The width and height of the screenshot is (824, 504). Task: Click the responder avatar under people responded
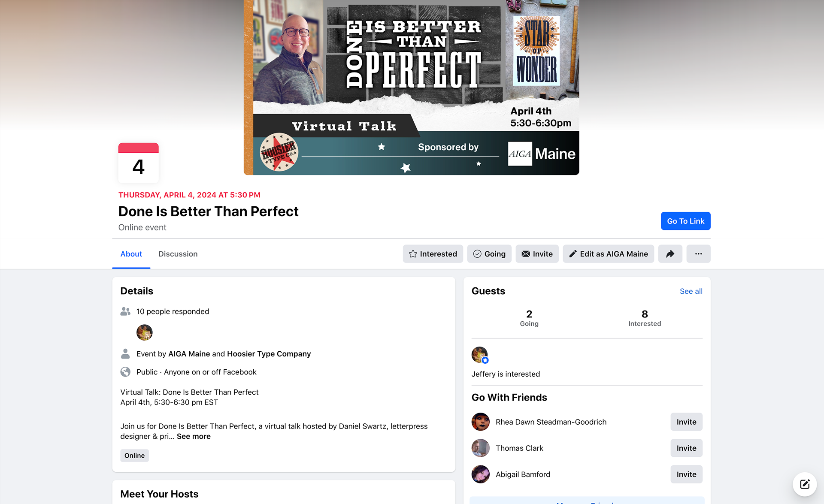tap(145, 332)
